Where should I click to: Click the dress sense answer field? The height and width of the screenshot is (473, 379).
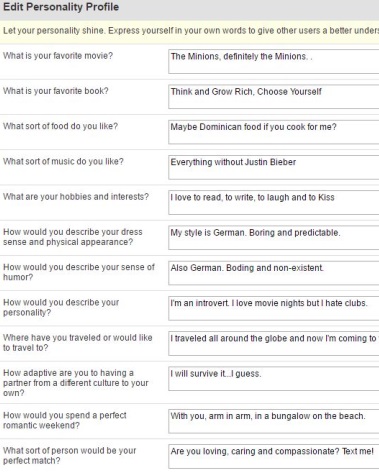(274, 238)
